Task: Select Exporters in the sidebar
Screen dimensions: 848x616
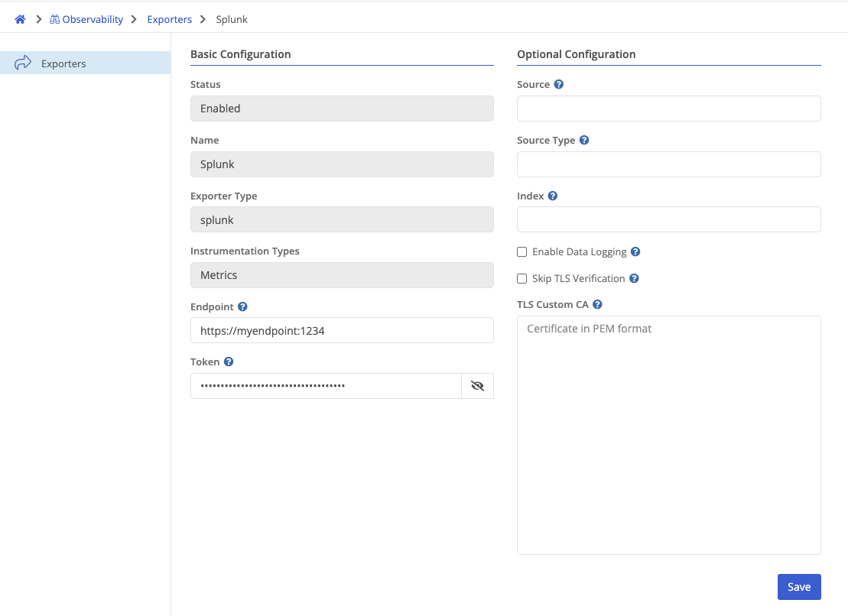Action: click(86, 63)
